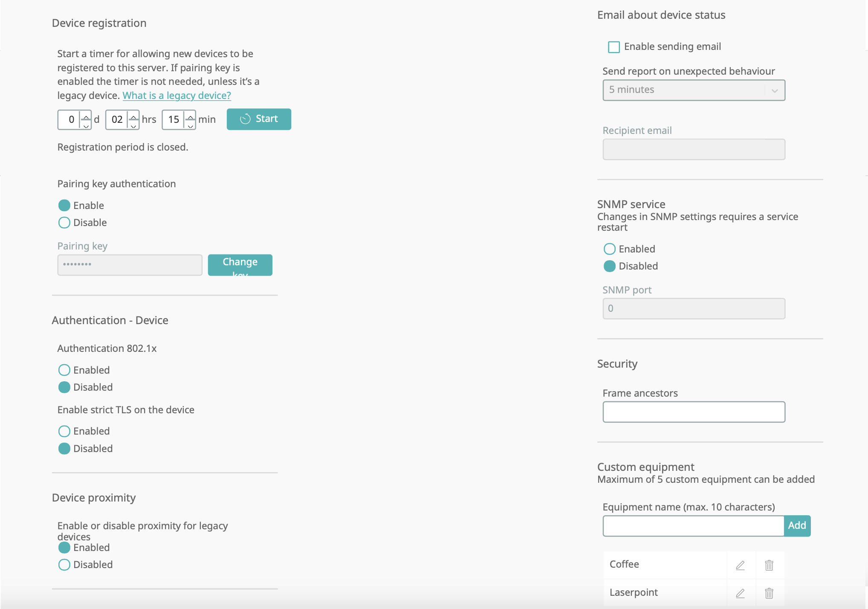Enable sending email about device status
868x609 pixels.
coord(613,47)
